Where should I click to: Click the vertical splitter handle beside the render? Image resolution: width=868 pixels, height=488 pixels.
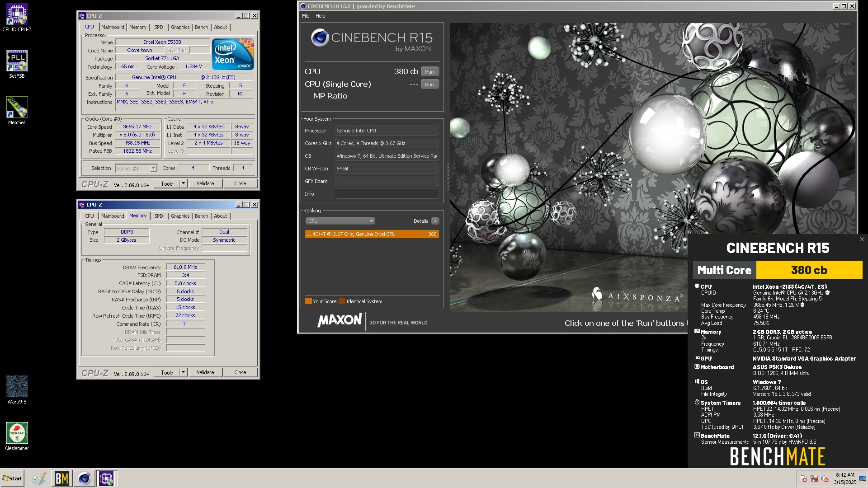tap(448, 176)
